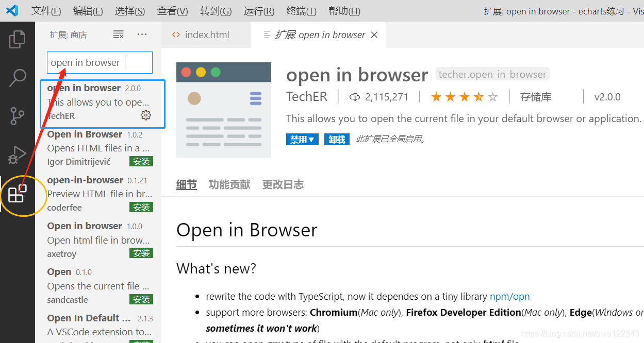Open extensions panel more actions (...)
The width and height of the screenshot is (644, 343).
[142, 35]
